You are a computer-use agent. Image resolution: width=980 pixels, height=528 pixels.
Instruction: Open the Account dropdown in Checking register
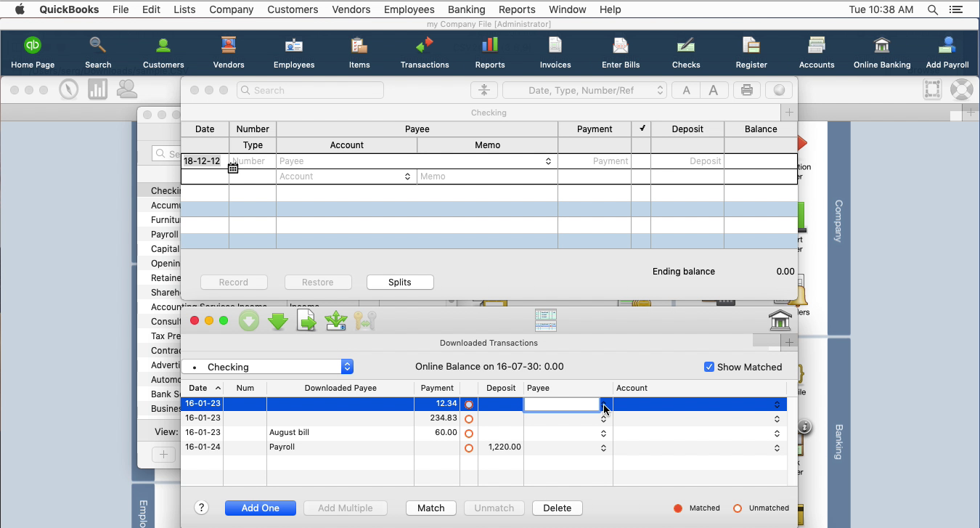(407, 176)
